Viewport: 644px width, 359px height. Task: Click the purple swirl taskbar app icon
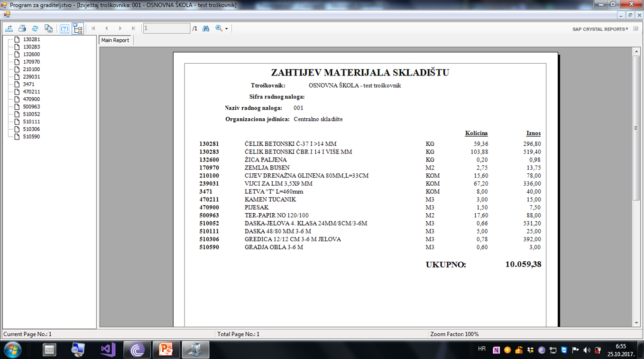tap(137, 350)
